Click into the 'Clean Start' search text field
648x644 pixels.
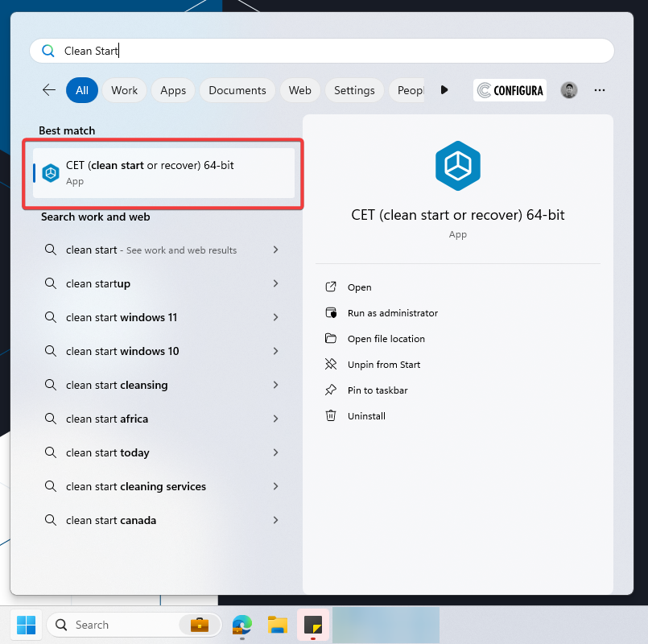click(x=322, y=51)
